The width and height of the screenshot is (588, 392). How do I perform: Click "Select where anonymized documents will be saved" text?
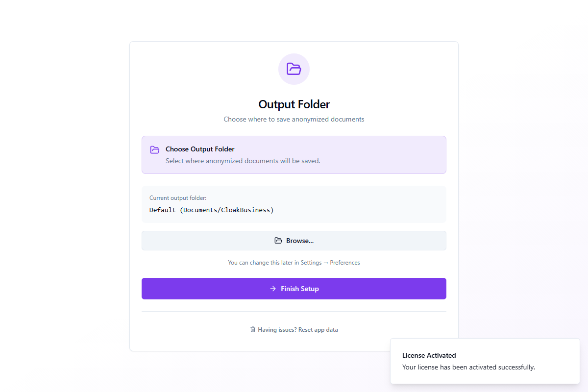tap(243, 161)
